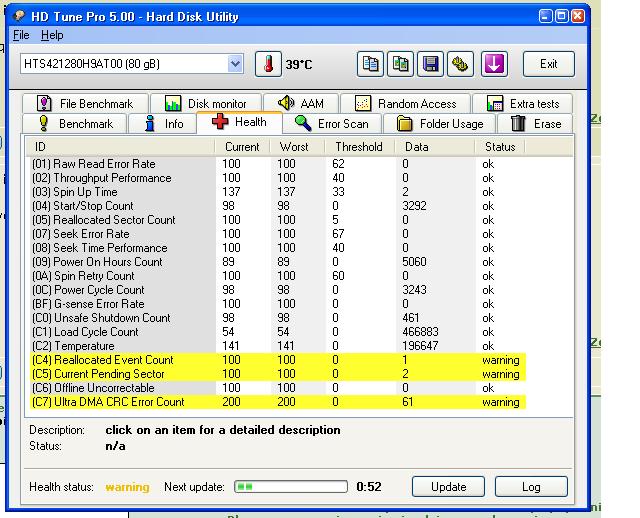This screenshot has height=518, width=640.
Task: Select the Current Pending Sector warning row
Action: tap(278, 374)
